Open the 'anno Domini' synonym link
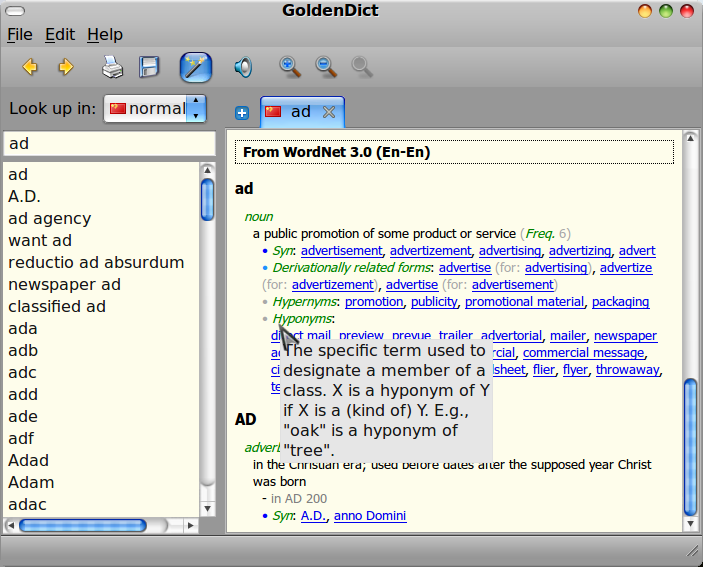703x567 pixels. pyautogui.click(x=370, y=516)
